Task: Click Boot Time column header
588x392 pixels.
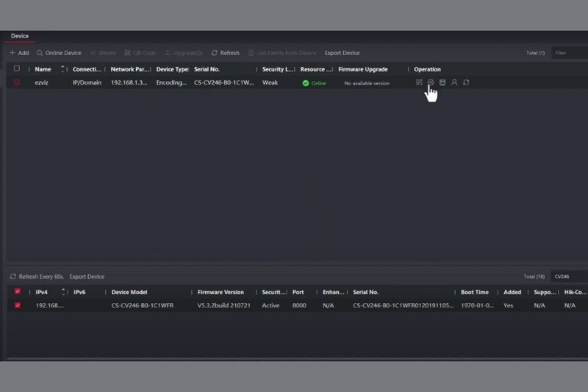Action: [475, 292]
